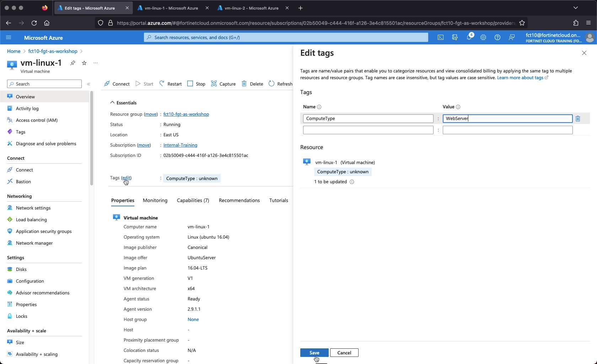Click the Tags edit link

pos(126,178)
